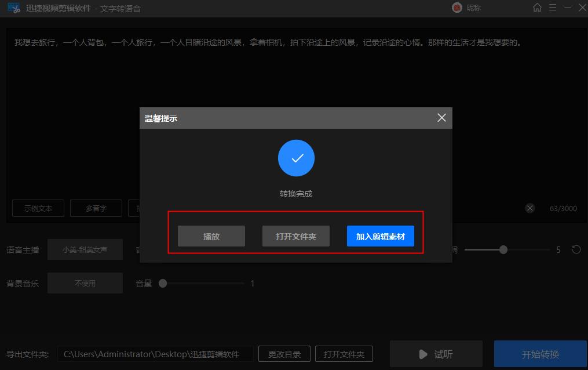
Task: Click 播放 to play converted audio
Action: pyautogui.click(x=211, y=236)
